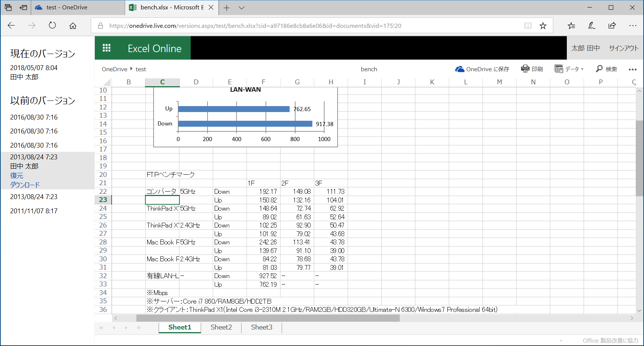
Task: Click the test folder breadcrumb
Action: (x=141, y=69)
